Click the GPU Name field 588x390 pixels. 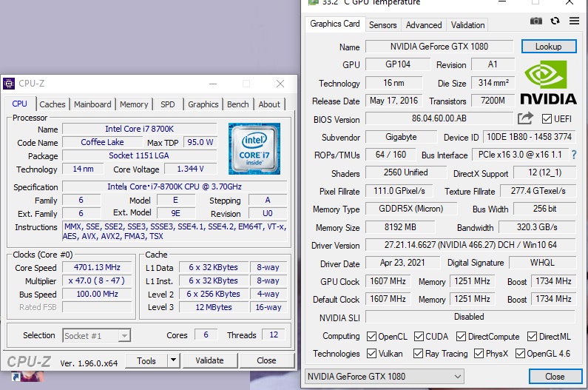(x=439, y=46)
